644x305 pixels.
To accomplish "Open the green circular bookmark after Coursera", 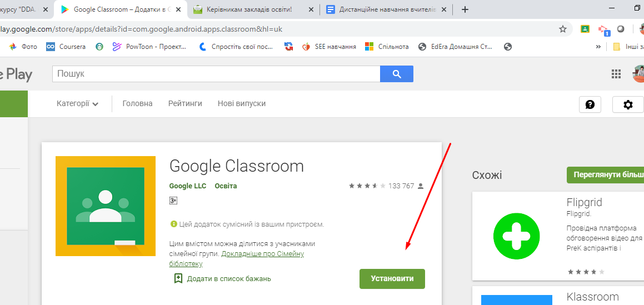I will tap(99, 47).
